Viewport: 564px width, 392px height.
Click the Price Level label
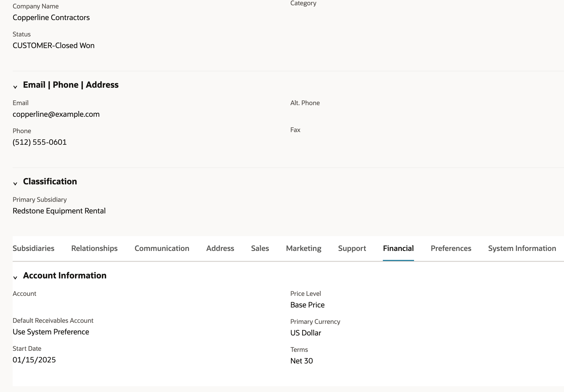[x=305, y=293]
